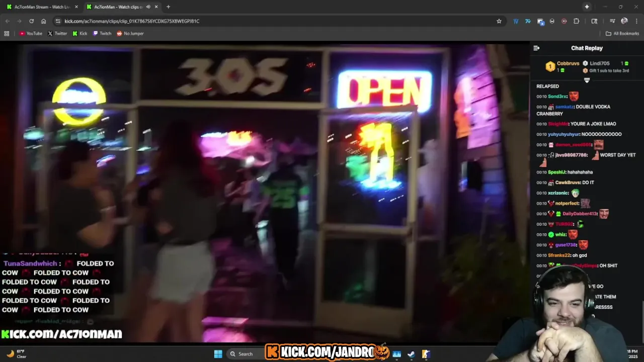
Task: Mute audio on the clips tab speaker icon
Action: [x=148, y=7]
